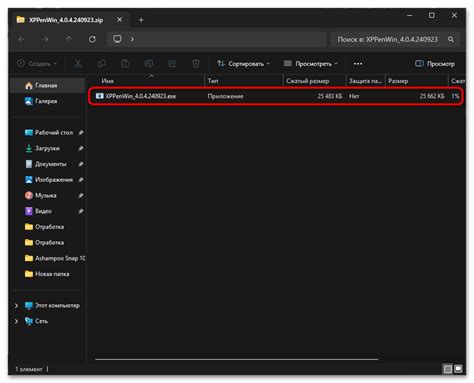Open the three-dots more options menu

358,63
